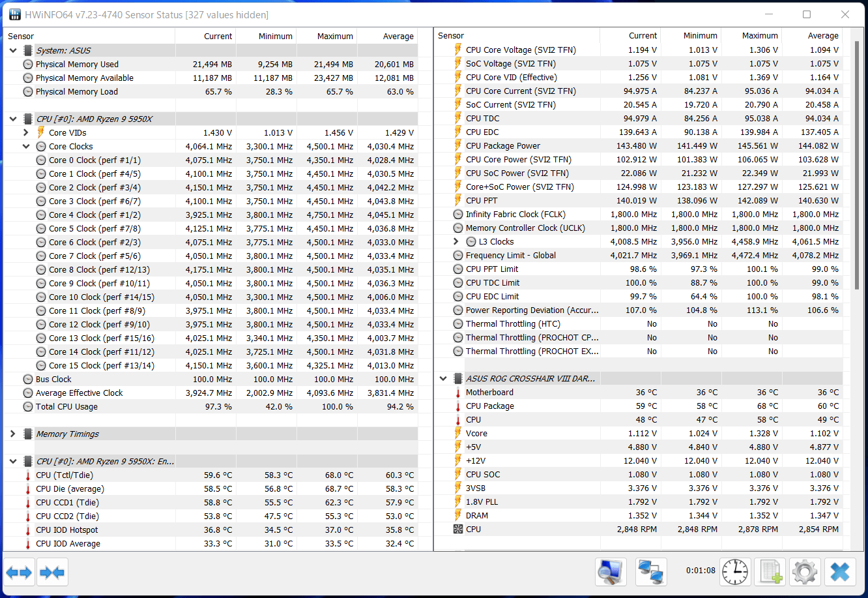Select the 3VSB row
Viewport: 868px width, 598px height.
point(639,488)
